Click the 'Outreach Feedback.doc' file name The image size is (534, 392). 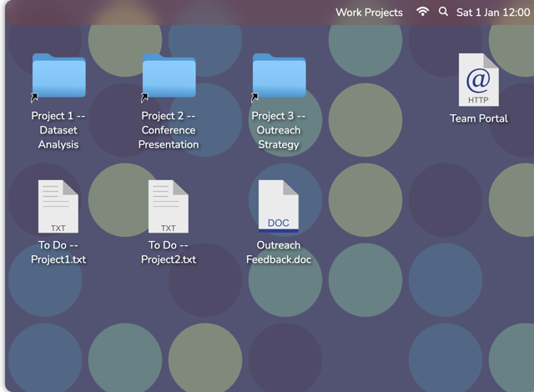279,252
